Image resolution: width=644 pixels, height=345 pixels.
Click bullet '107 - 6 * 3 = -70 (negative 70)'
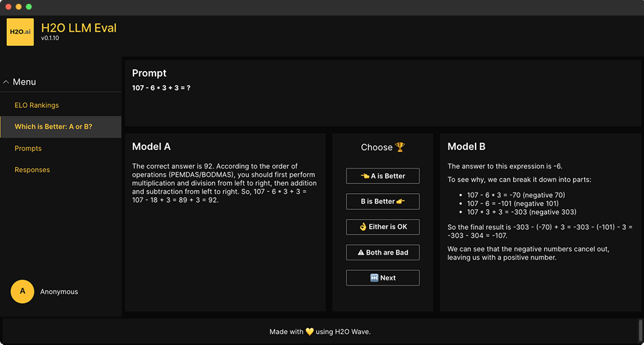coord(516,195)
